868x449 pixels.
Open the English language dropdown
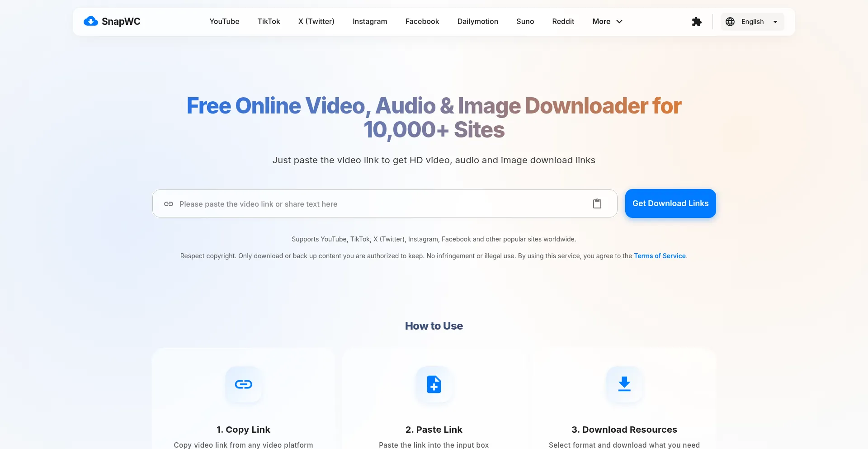pos(752,22)
